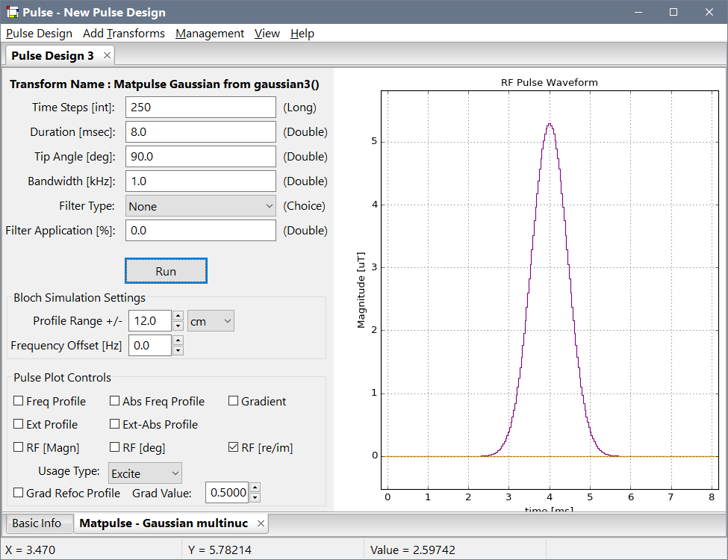Open the Management menu
728x560 pixels.
click(210, 34)
